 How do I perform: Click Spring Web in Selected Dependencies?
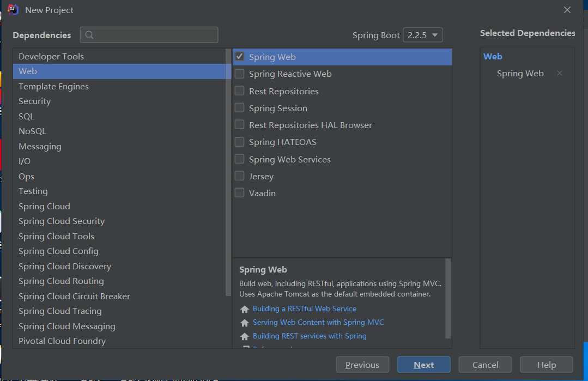[520, 74]
